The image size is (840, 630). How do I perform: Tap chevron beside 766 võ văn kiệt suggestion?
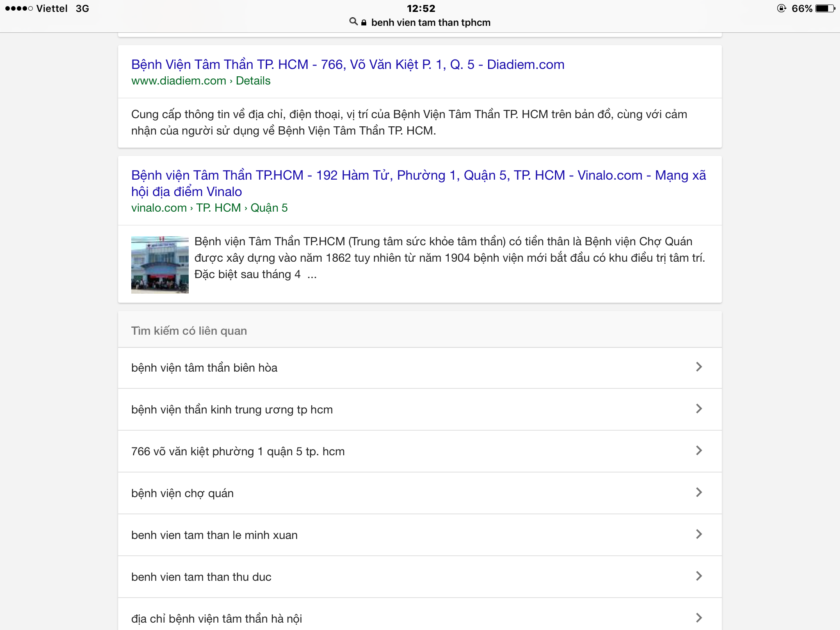[699, 451]
